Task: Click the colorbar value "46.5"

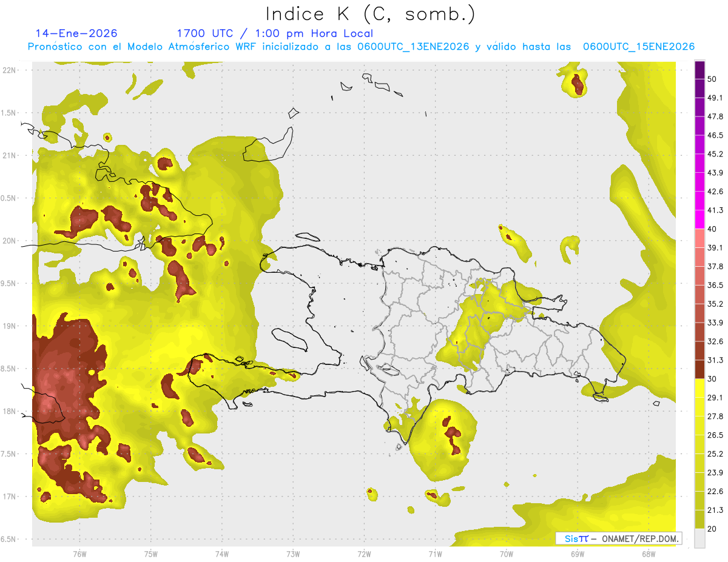Action: (x=715, y=135)
